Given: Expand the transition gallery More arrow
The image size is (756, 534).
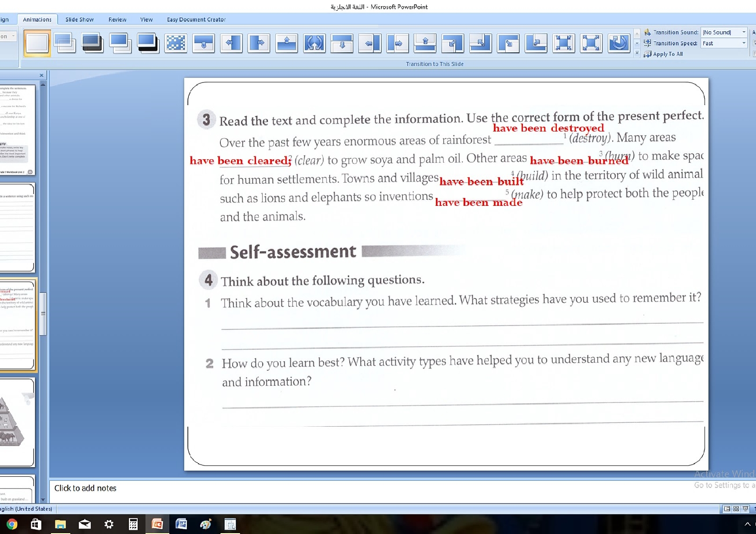Looking at the screenshot, I should point(637,53).
